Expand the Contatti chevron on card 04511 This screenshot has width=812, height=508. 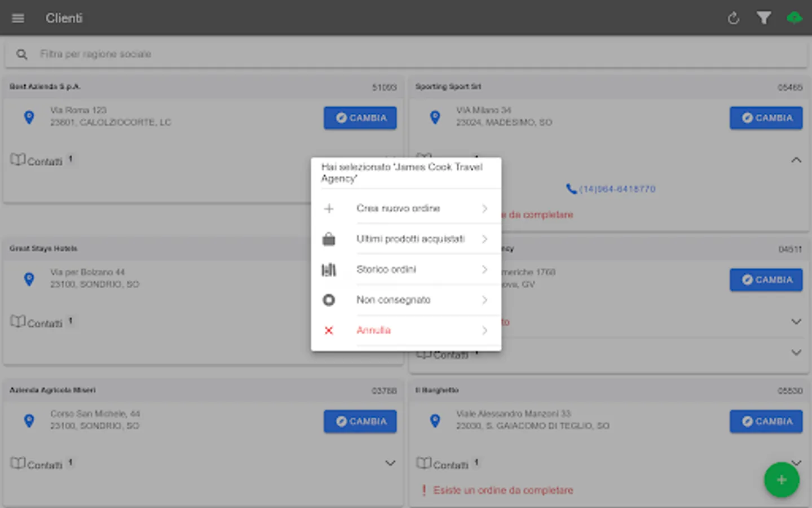[x=796, y=353]
